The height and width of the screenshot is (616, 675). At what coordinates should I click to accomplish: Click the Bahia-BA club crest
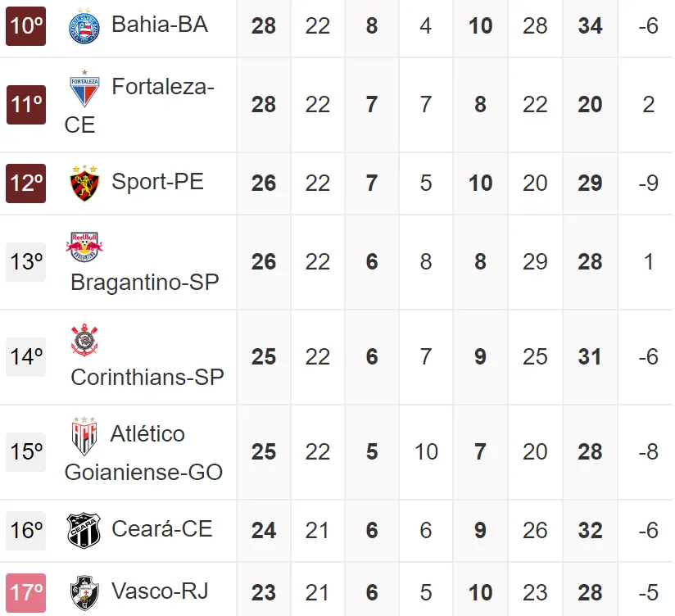point(84,25)
